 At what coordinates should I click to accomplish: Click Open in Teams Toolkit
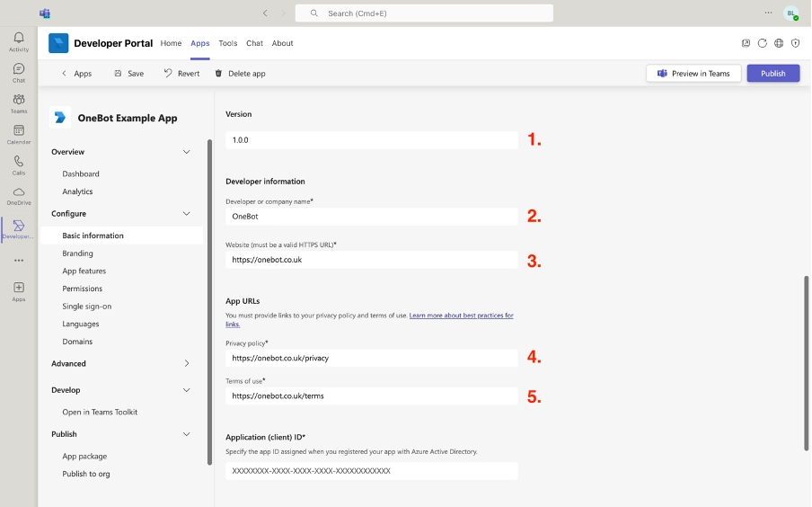coord(100,412)
